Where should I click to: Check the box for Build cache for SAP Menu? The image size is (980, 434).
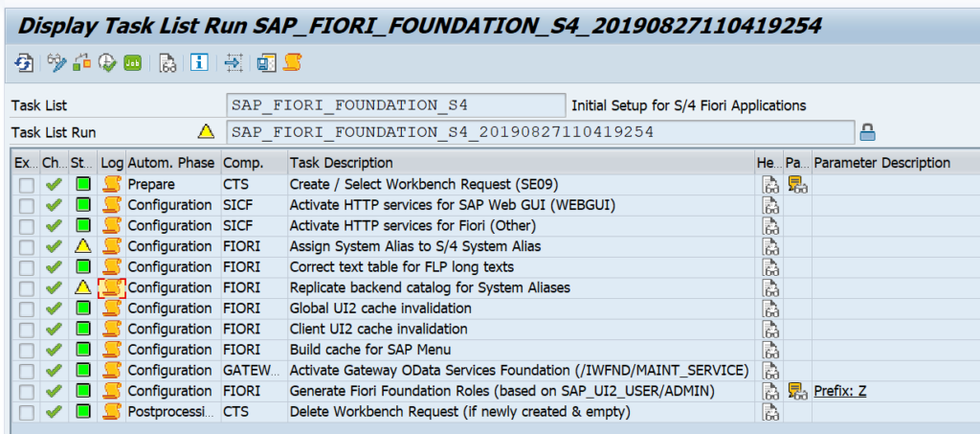26,350
